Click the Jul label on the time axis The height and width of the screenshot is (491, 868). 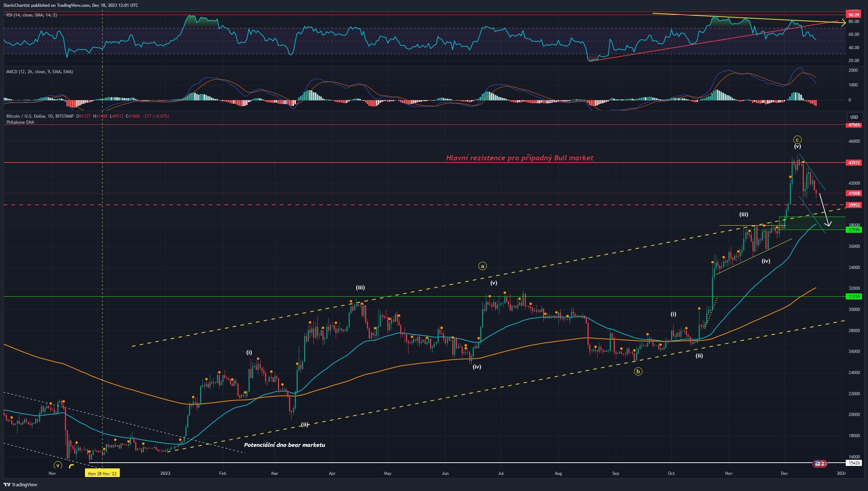click(501, 473)
